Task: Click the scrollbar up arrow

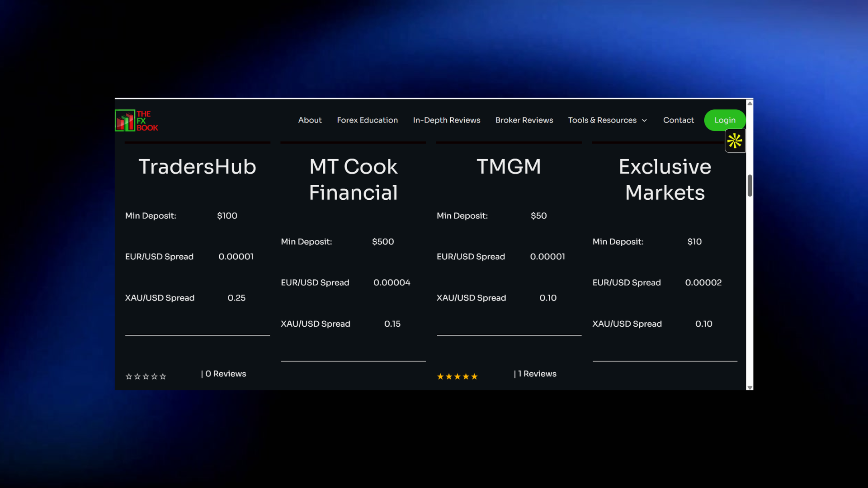Action: [750, 103]
